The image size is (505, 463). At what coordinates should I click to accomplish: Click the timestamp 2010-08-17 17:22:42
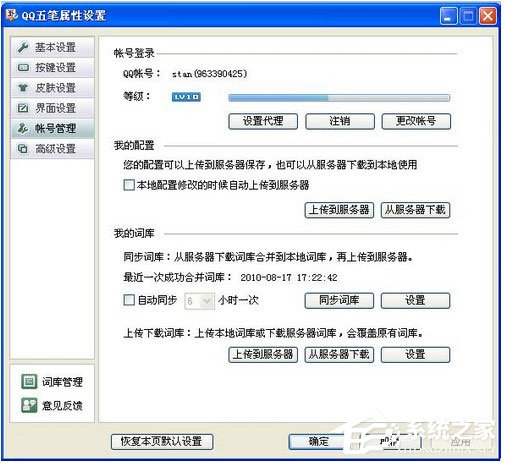coord(289,277)
